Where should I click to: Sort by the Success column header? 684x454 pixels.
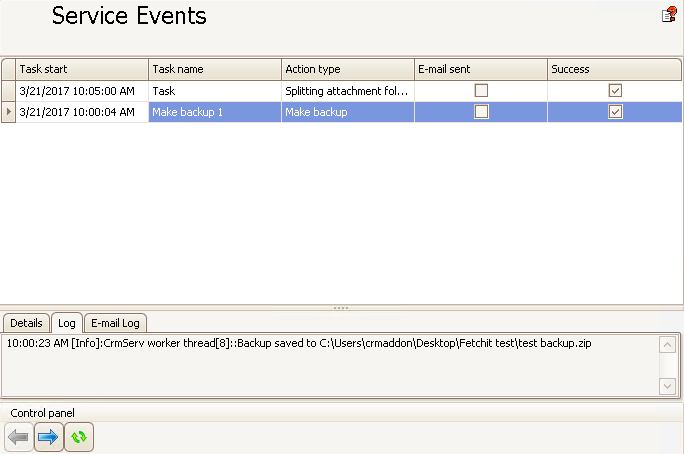[x=614, y=69]
